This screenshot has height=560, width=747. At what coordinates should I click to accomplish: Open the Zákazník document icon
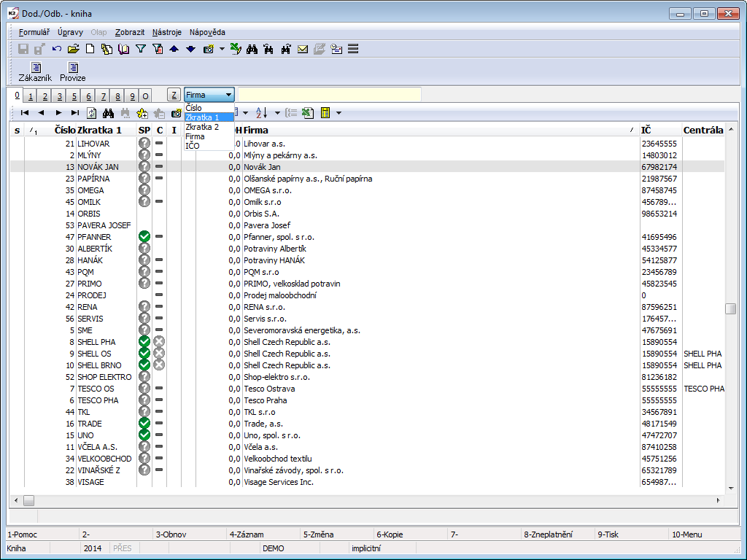point(35,71)
